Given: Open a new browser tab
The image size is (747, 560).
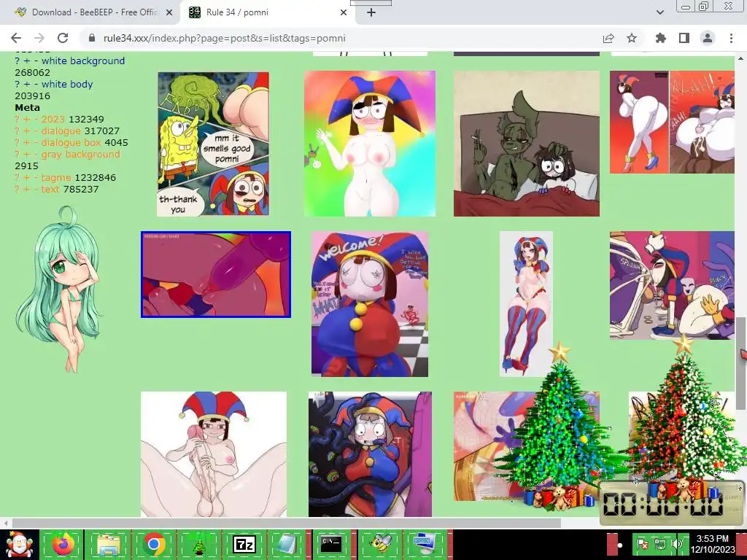Looking at the screenshot, I should (371, 12).
